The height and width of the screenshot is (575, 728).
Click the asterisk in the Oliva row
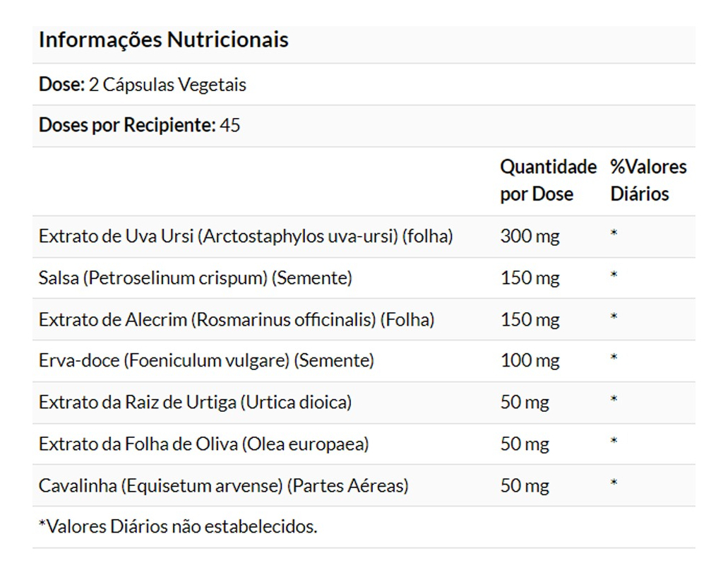coord(614,441)
